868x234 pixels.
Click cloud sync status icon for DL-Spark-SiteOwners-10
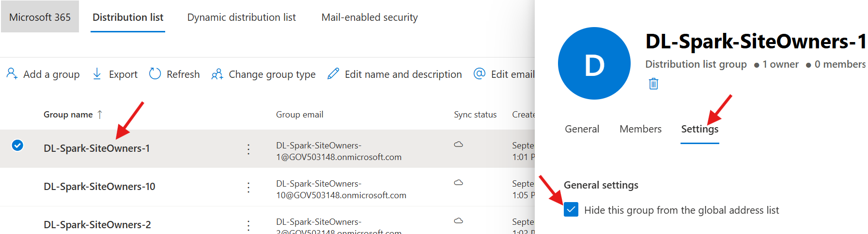tap(458, 183)
